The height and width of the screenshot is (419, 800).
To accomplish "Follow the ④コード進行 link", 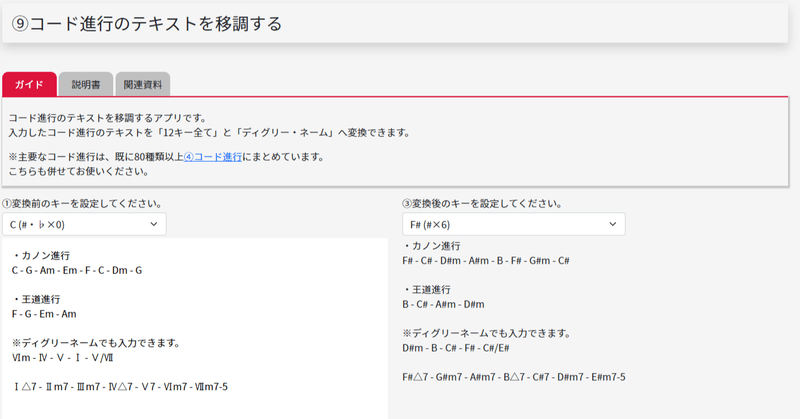I will coord(213,157).
